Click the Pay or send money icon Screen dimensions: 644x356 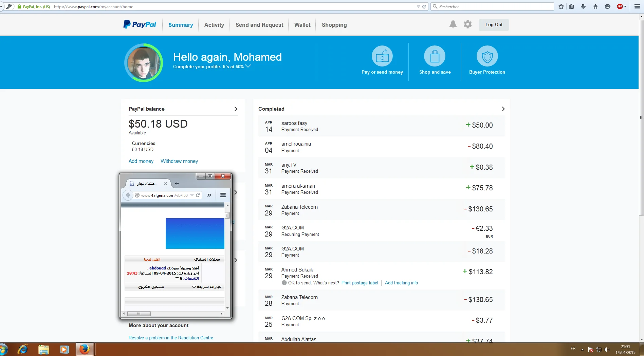382,56
